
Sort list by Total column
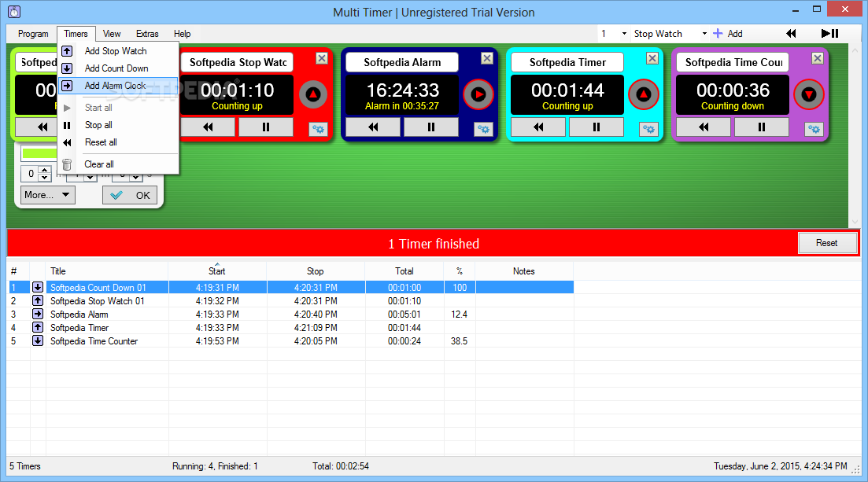tap(404, 271)
